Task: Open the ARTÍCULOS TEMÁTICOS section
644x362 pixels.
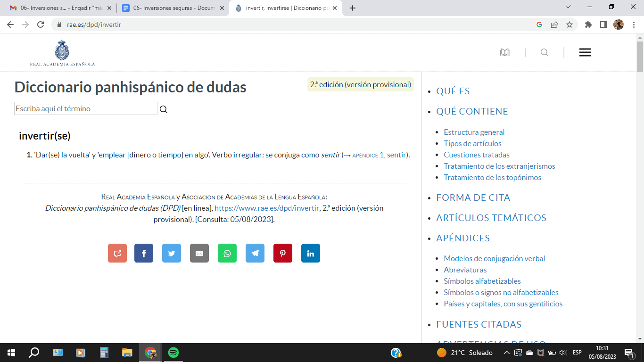Action: click(491, 218)
